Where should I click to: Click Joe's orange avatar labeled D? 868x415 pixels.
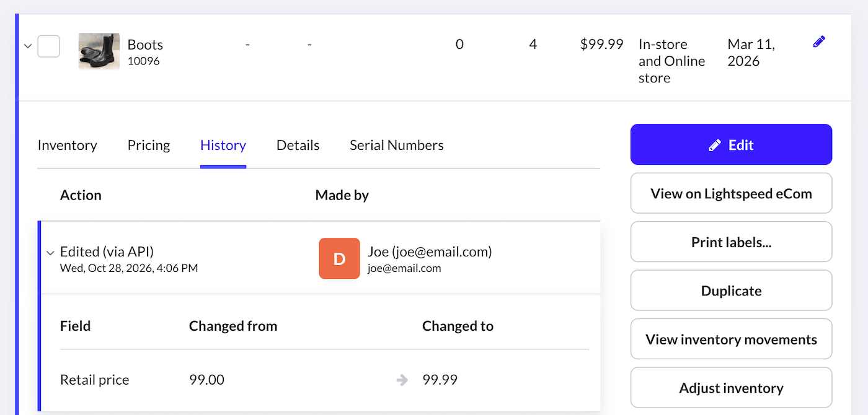click(339, 258)
